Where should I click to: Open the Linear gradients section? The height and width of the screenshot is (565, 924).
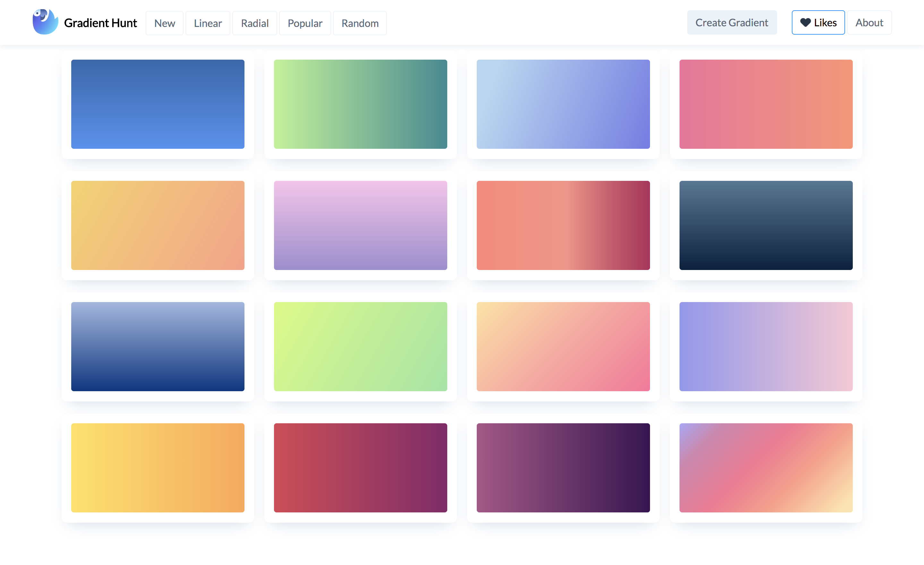[x=207, y=22]
